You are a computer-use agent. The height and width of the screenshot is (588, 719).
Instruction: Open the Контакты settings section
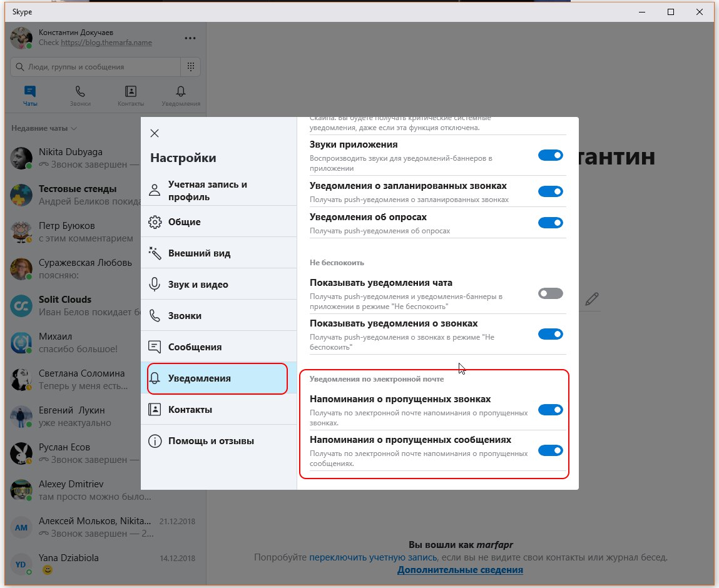[219, 410]
